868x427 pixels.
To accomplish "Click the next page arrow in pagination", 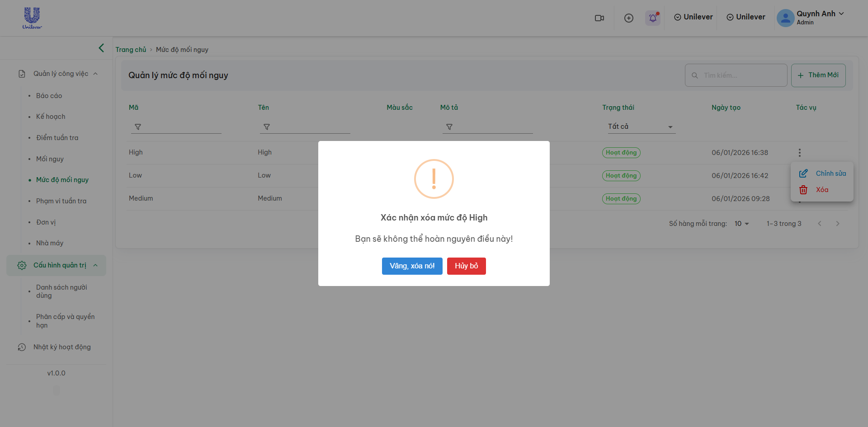I will (x=837, y=224).
